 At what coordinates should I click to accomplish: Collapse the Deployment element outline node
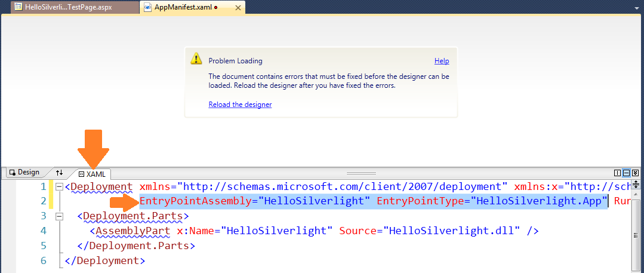[59, 186]
